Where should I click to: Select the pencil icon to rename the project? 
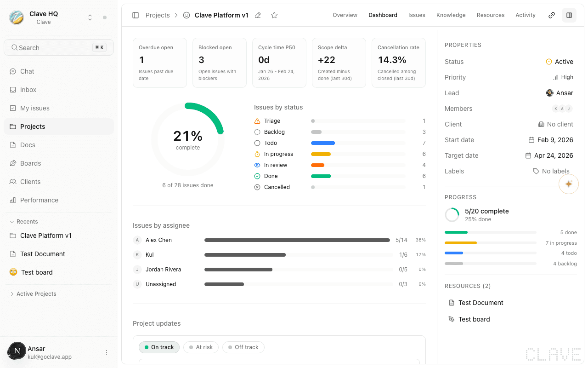tap(258, 15)
